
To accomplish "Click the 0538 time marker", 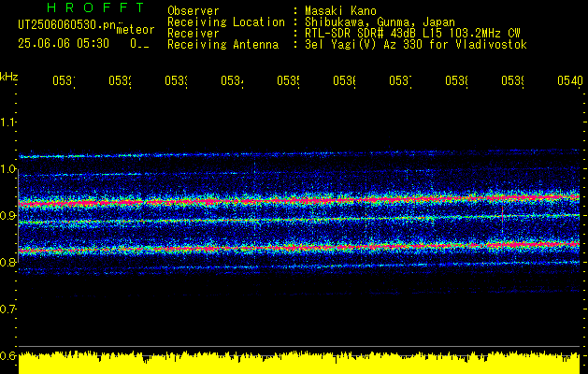I will point(456,81).
